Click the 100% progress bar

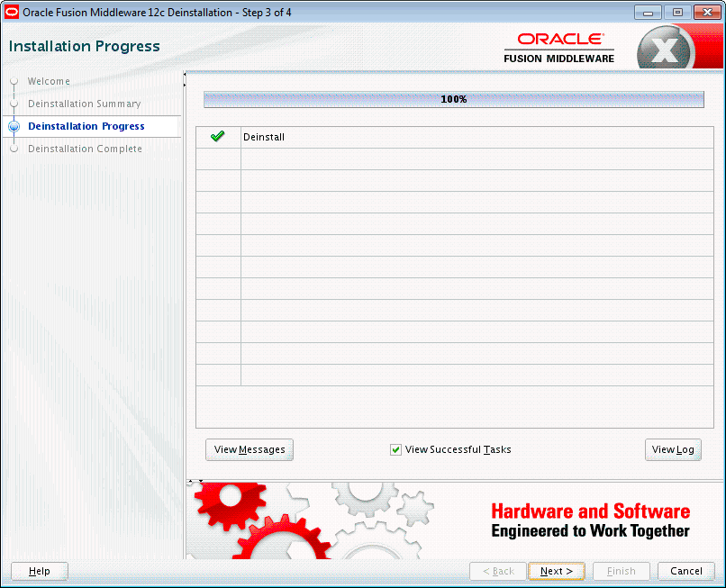coord(454,99)
